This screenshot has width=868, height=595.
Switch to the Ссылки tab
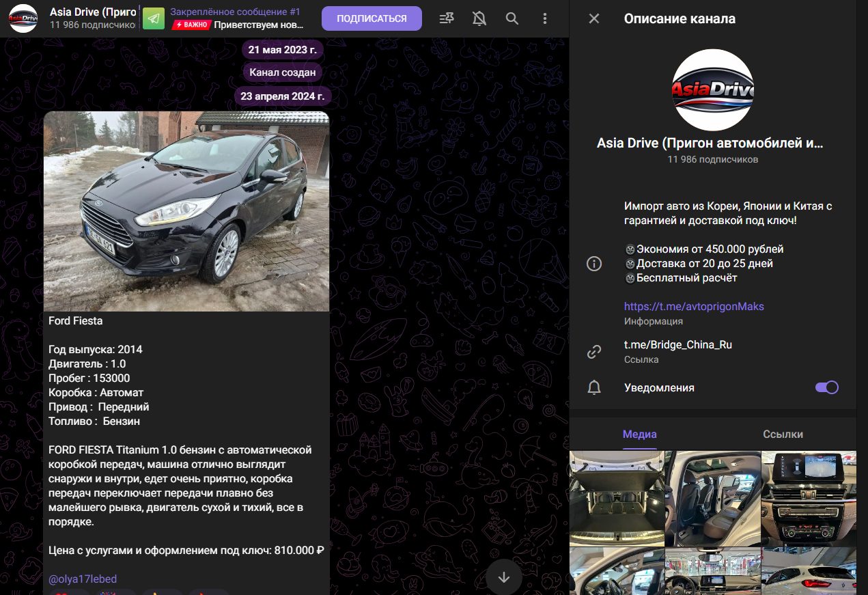click(x=783, y=434)
